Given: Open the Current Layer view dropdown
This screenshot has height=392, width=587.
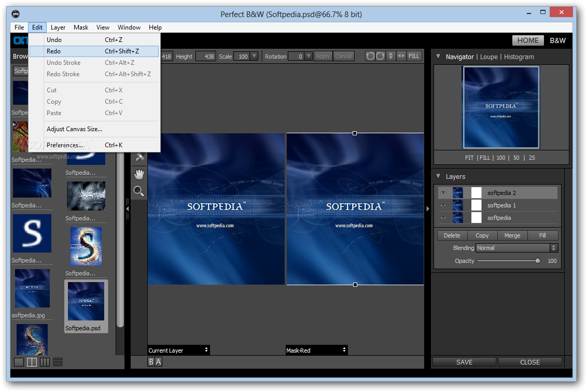Looking at the screenshot, I should pos(178,350).
